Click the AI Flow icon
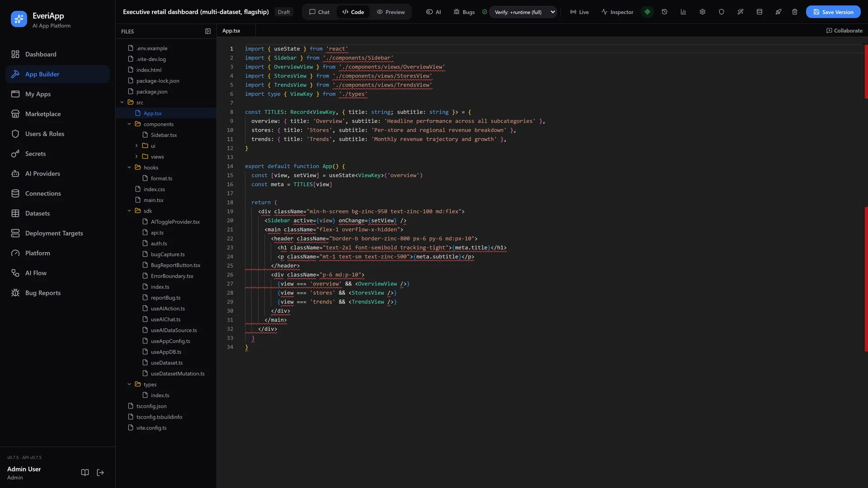The image size is (868, 488). [15, 273]
